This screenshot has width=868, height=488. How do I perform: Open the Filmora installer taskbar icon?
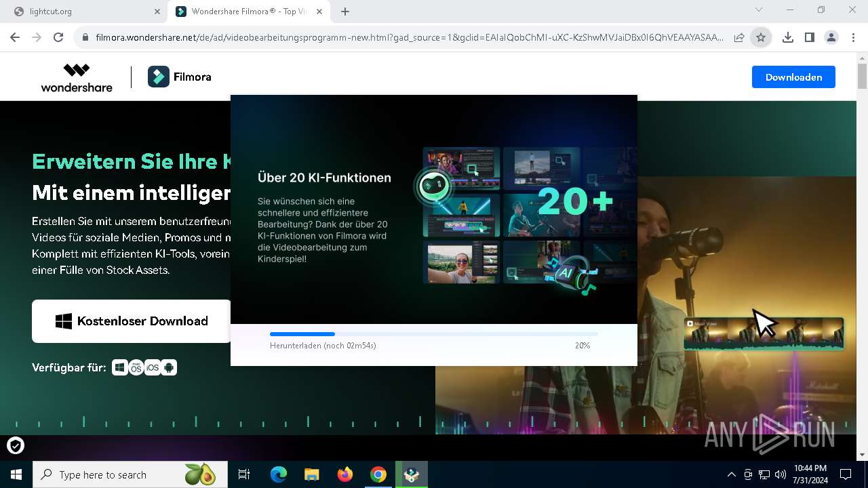click(x=412, y=474)
